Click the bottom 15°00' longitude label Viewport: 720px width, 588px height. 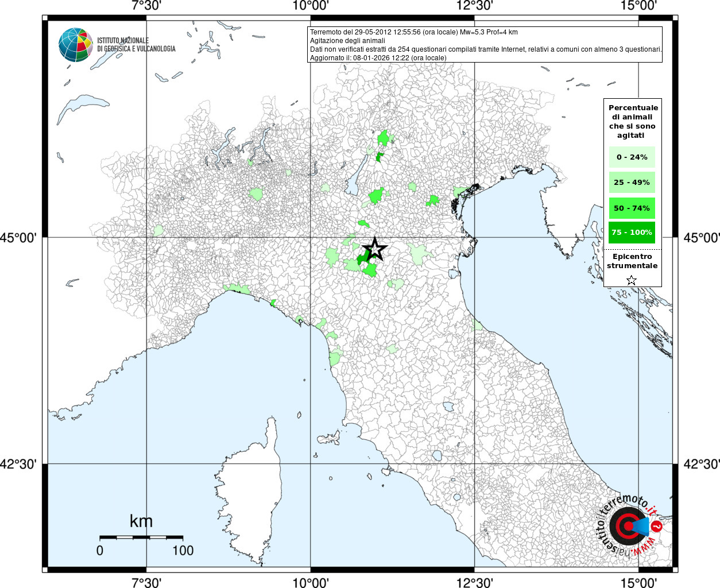638,582
